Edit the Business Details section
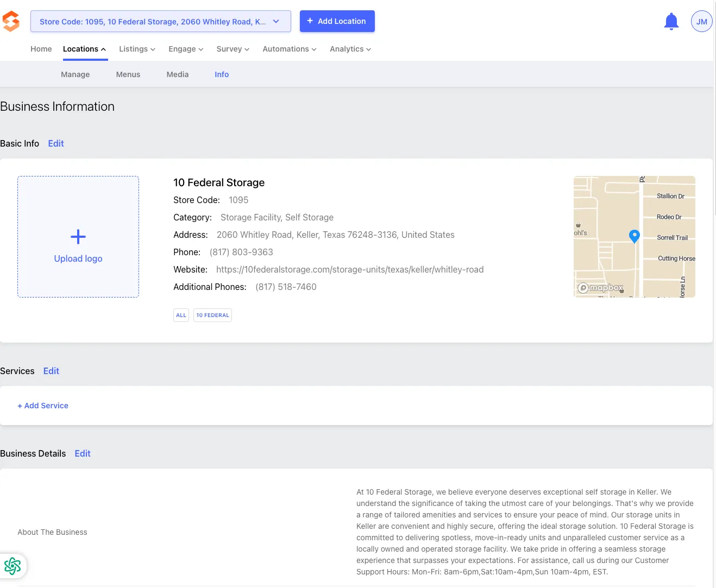 (x=83, y=453)
